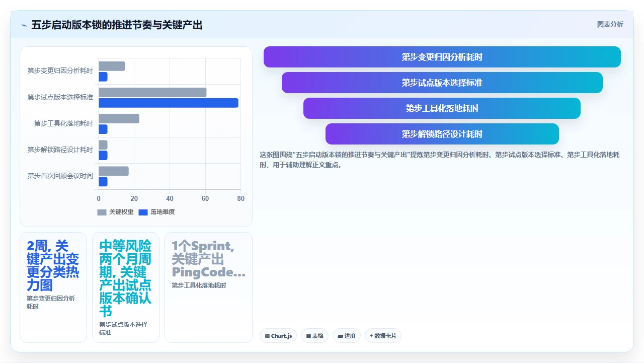Click the caption 第步工具化落地耗时 under Sprint card

[199, 285]
